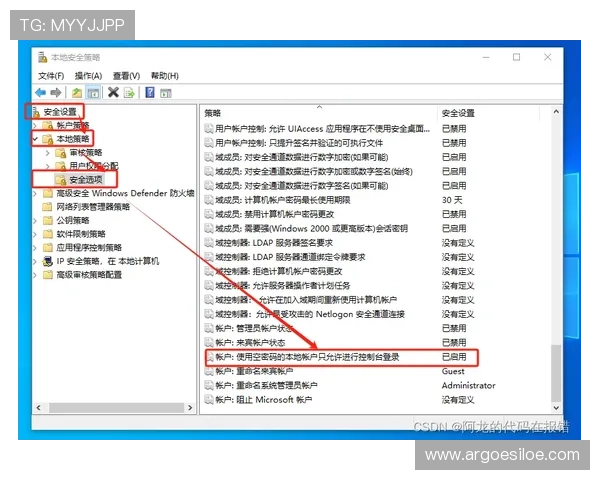Viewport: 600px width, 480px height.
Task: Click the 本地安全策略 title bar icon
Action: coord(42,57)
